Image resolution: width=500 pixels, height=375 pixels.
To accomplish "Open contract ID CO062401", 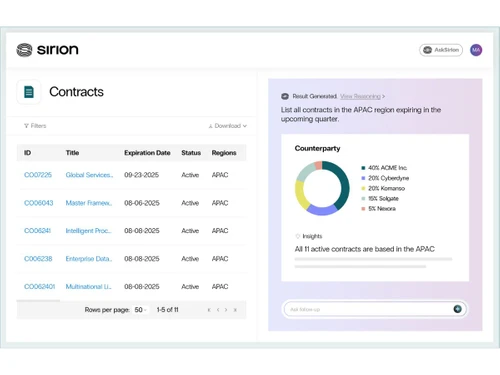I will pyautogui.click(x=39, y=287).
